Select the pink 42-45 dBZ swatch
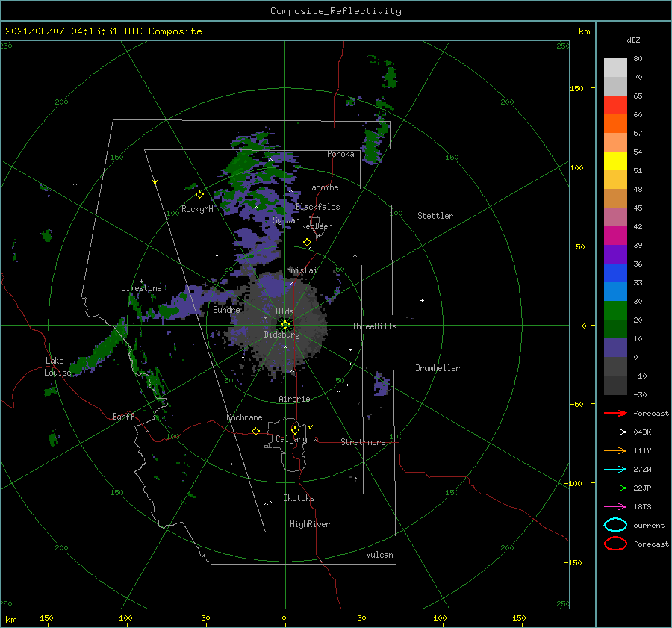 615,217
